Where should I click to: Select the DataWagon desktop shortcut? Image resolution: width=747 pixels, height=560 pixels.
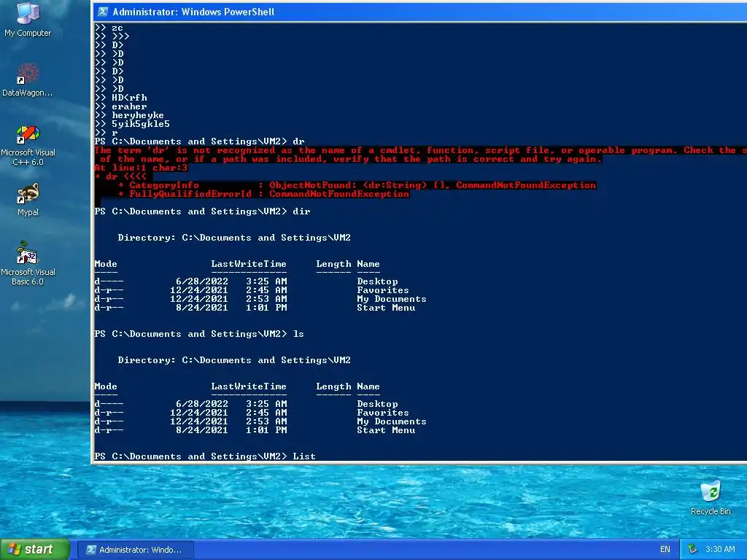pos(28,79)
